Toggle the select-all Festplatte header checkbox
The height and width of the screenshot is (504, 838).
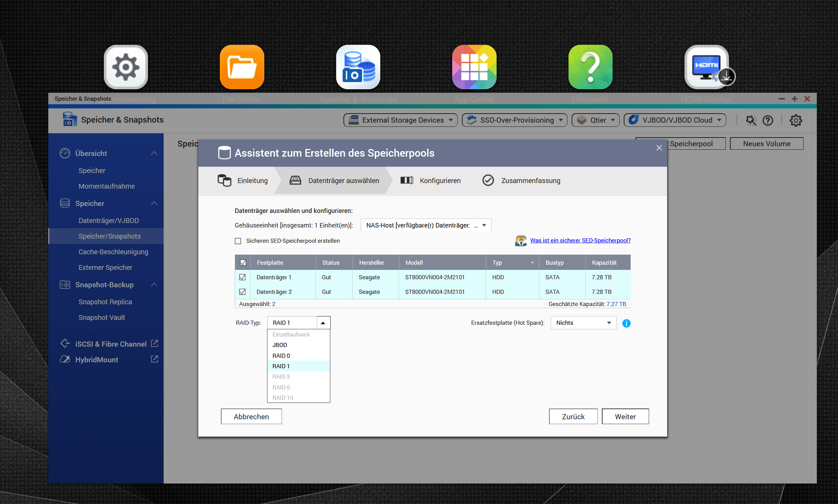coord(243,263)
